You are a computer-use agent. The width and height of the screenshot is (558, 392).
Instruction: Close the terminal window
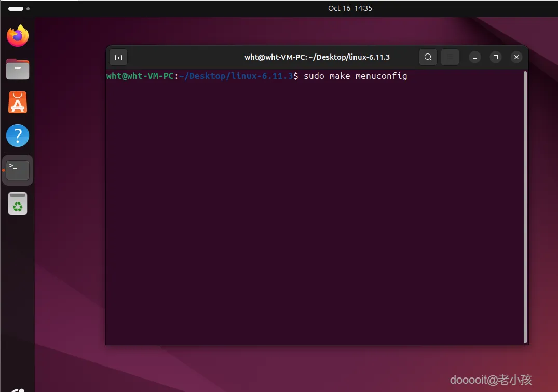516,57
